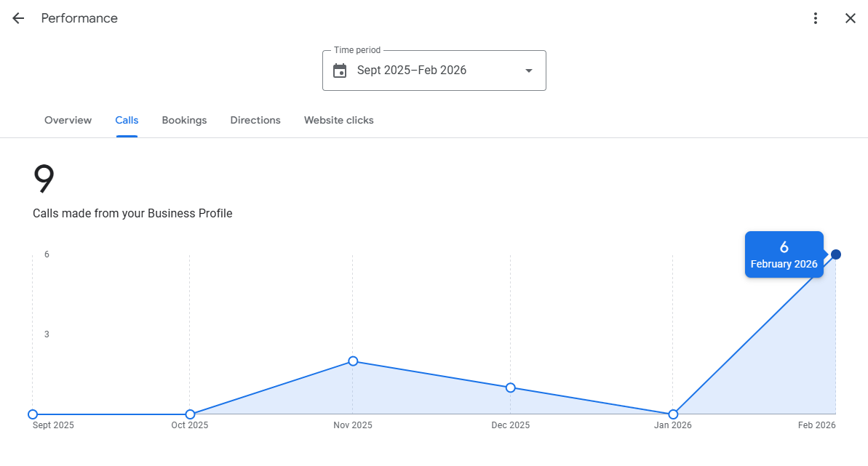868x466 pixels.
Task: Click the Dec 2025 data point
Action: point(511,387)
